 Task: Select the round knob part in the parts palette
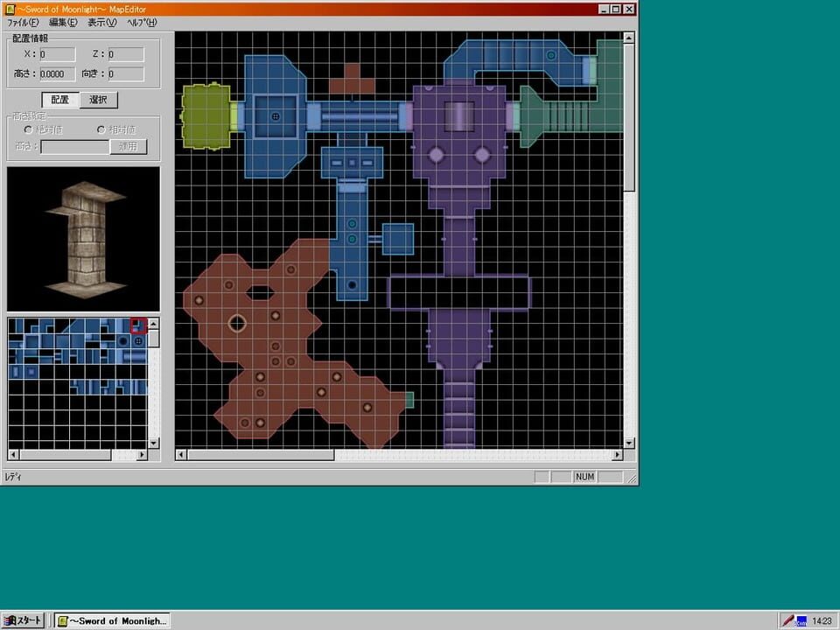click(x=122, y=340)
